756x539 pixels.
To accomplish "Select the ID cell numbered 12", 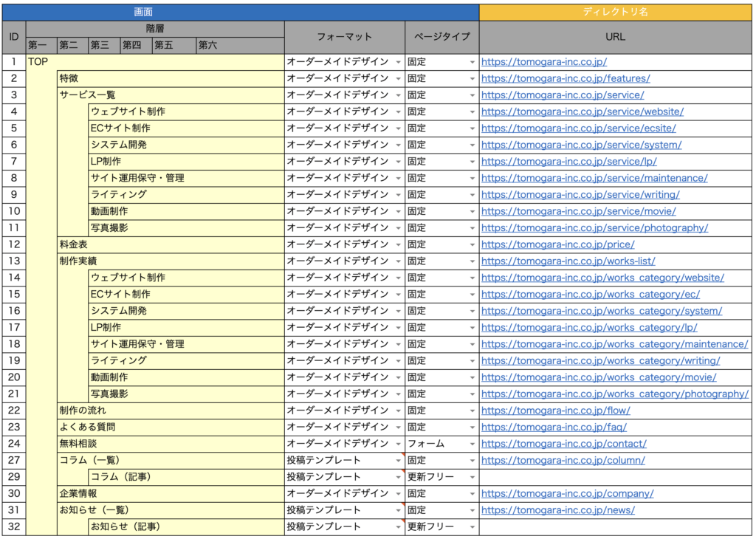I will click(14, 244).
